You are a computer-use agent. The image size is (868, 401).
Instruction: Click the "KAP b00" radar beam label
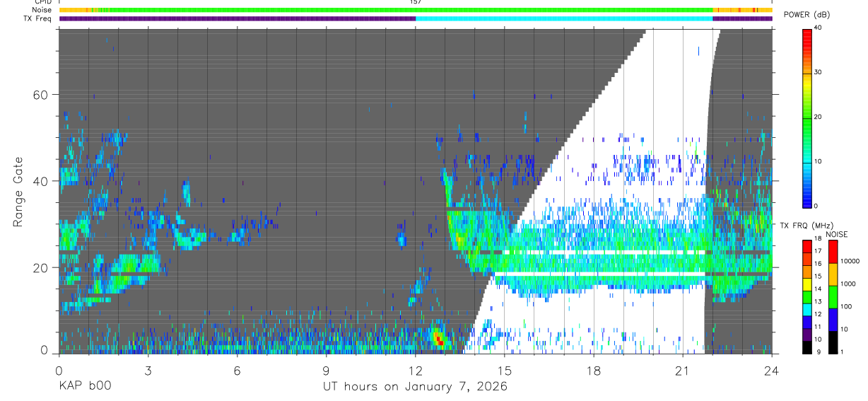(x=84, y=387)
